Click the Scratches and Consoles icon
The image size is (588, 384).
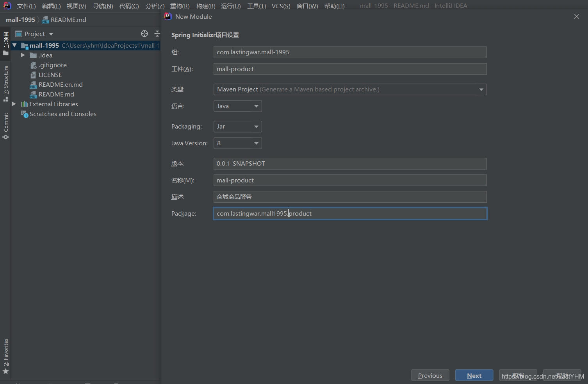click(24, 114)
